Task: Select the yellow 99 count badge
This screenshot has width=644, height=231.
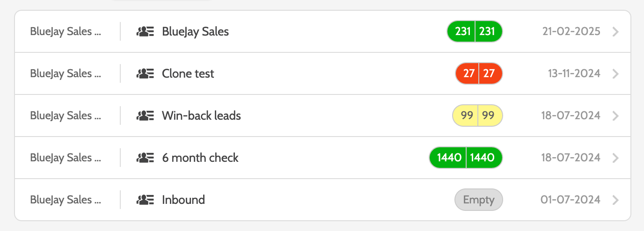Action: point(477,116)
